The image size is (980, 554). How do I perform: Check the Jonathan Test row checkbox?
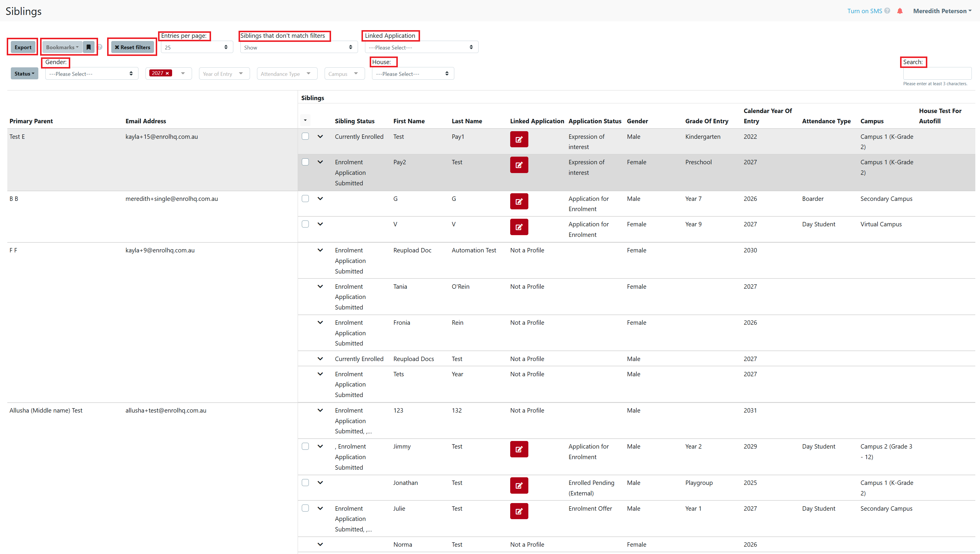[x=305, y=483]
